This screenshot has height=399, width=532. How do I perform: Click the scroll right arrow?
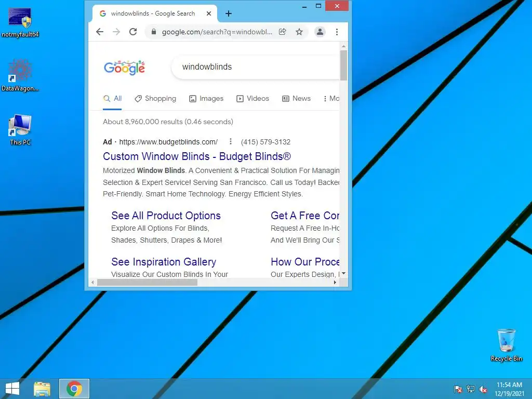pyautogui.click(x=335, y=282)
